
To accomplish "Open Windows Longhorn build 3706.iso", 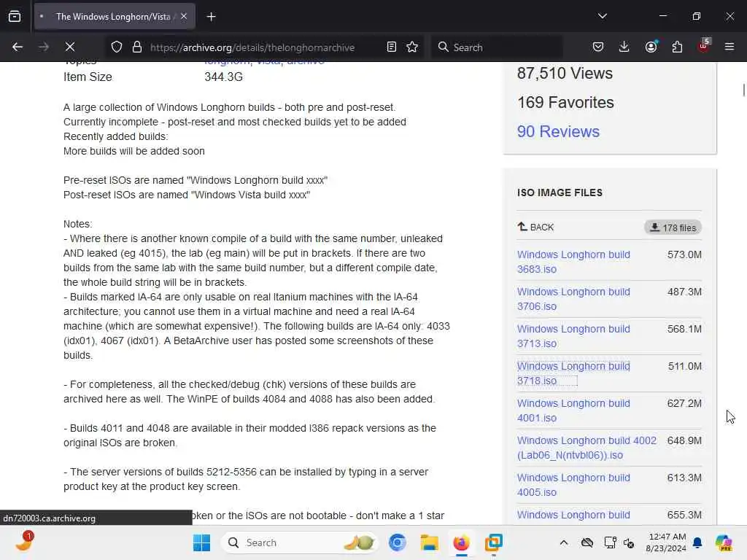I will pos(573,299).
